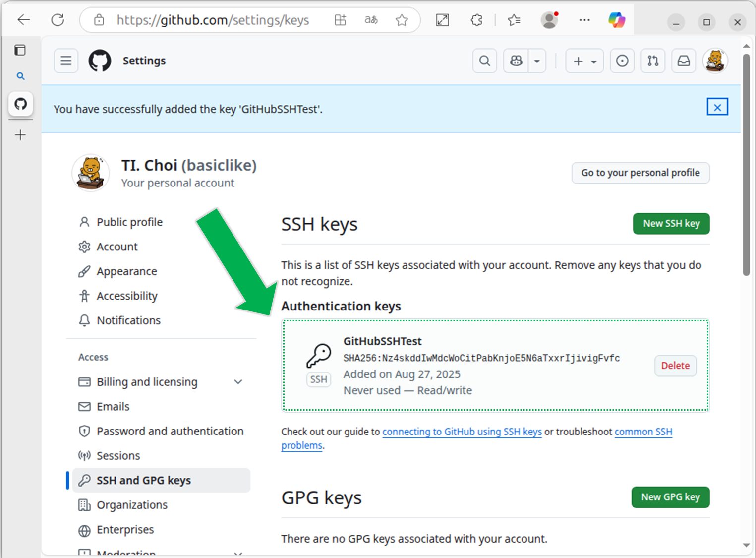Open the tab actions icon in sidebar
The width and height of the screenshot is (756, 558).
[x=20, y=50]
